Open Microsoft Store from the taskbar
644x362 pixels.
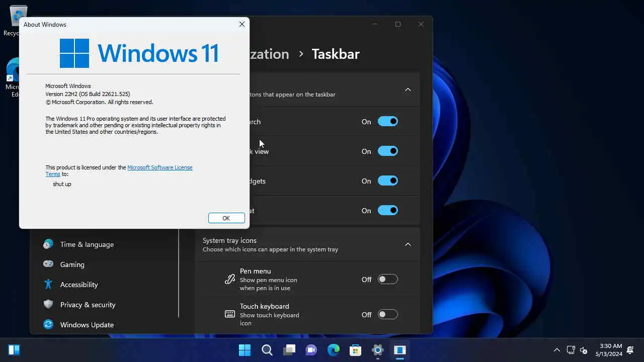click(x=355, y=350)
